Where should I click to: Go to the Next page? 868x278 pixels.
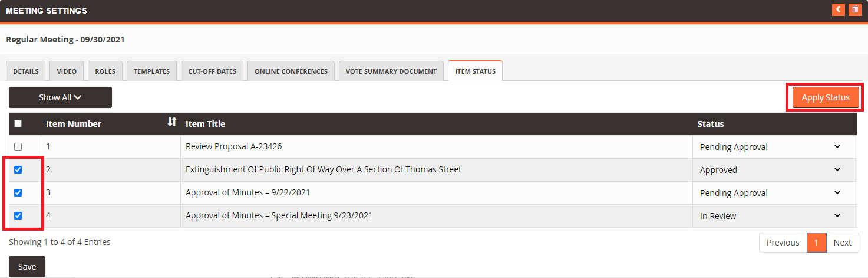pyautogui.click(x=843, y=243)
